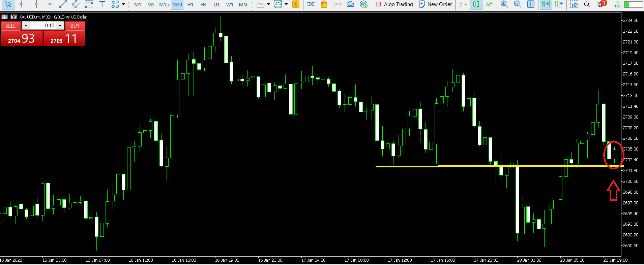The image size is (644, 265).
Task: Click the zoom in magnifier icon
Action: [504, 4]
